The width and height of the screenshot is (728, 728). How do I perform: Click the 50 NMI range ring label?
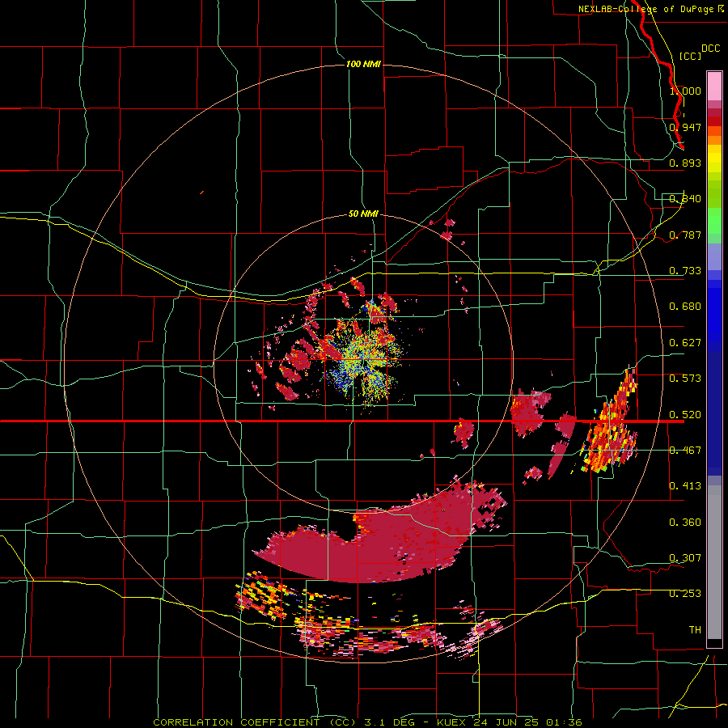363,214
